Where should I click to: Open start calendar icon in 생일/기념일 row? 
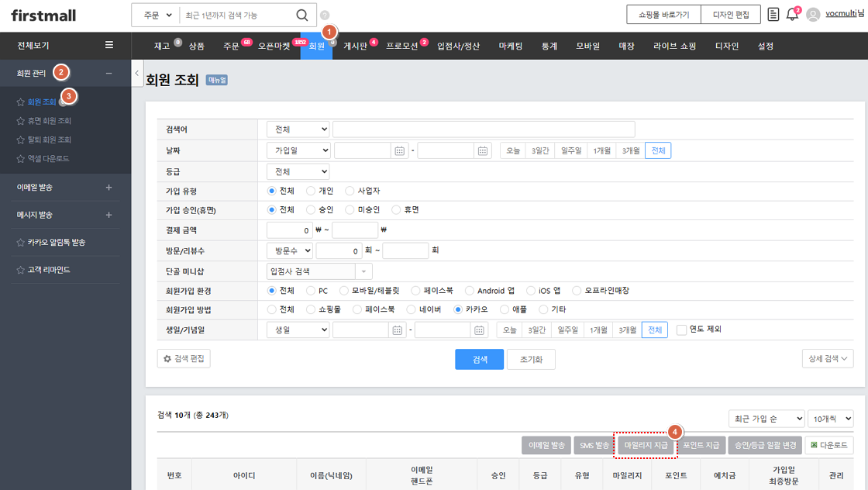click(x=398, y=330)
